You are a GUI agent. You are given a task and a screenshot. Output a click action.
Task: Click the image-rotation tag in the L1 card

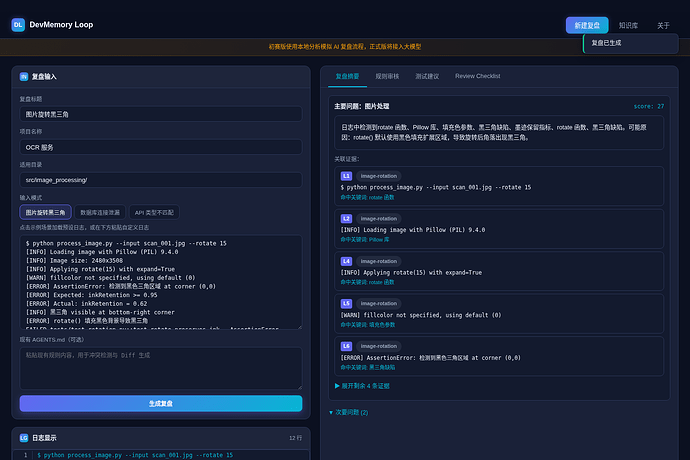(378, 176)
